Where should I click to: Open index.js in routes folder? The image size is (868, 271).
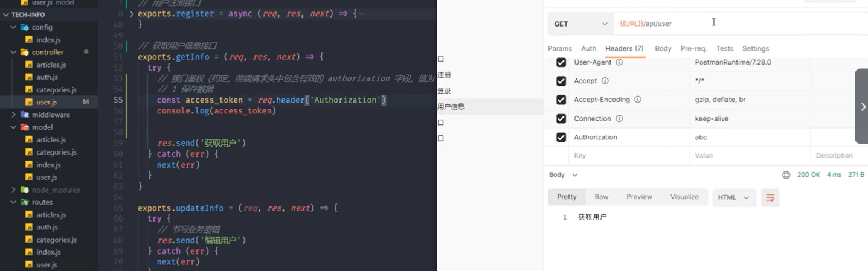[x=48, y=252]
